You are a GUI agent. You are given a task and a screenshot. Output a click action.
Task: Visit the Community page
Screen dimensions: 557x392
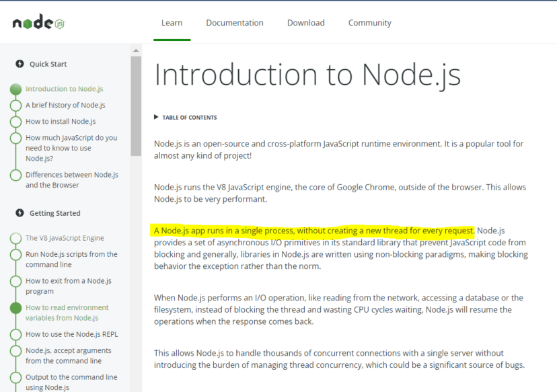(x=369, y=22)
